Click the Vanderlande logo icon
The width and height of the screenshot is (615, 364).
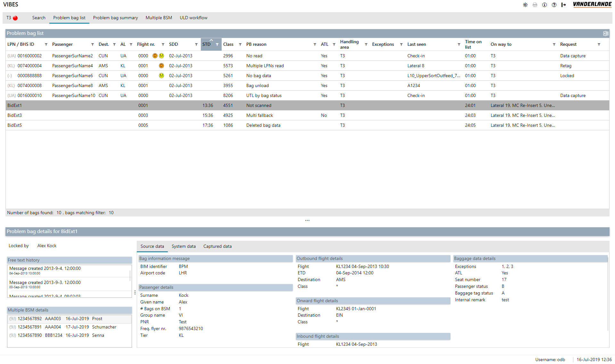(x=594, y=5)
